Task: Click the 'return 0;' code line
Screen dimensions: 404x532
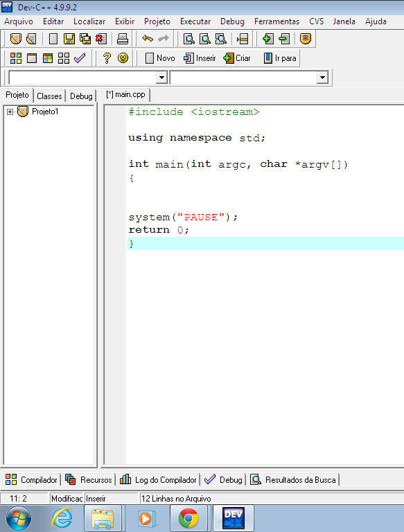Action: point(159,230)
